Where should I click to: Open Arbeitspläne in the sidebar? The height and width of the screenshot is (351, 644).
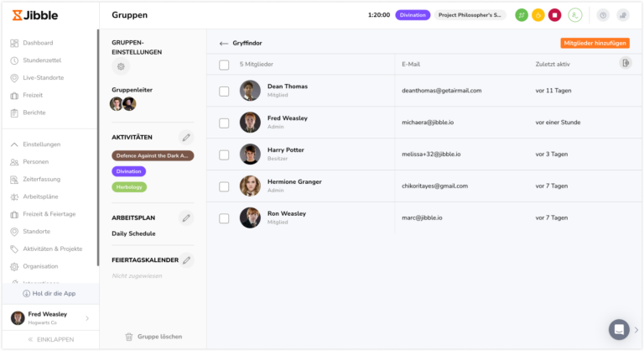40,196
